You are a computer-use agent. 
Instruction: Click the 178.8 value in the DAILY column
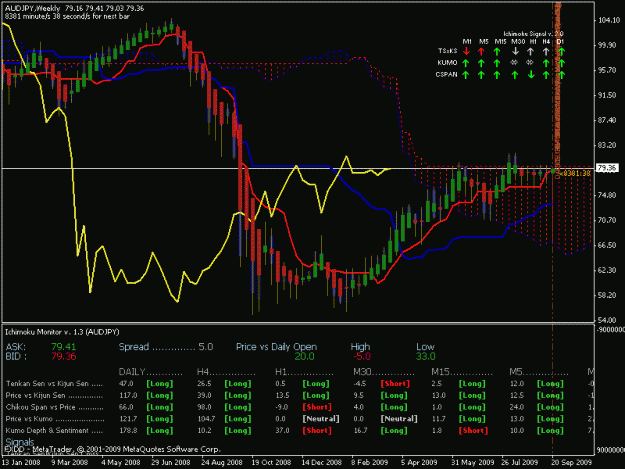(x=127, y=430)
